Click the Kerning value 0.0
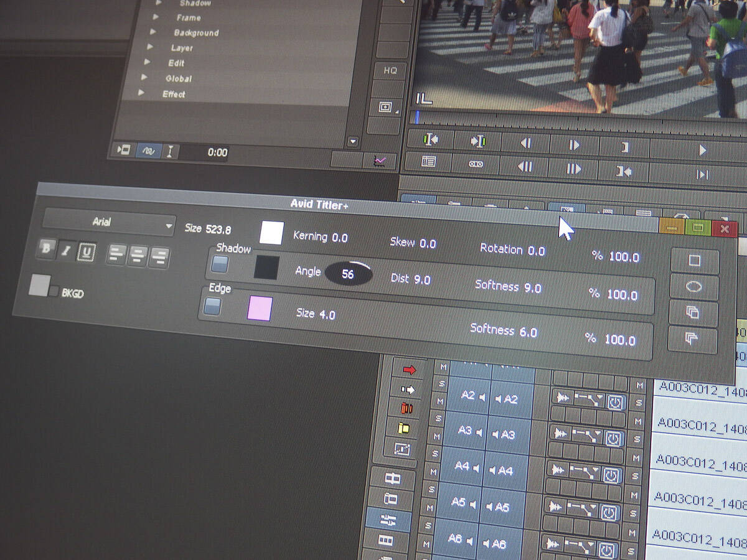 click(x=339, y=238)
